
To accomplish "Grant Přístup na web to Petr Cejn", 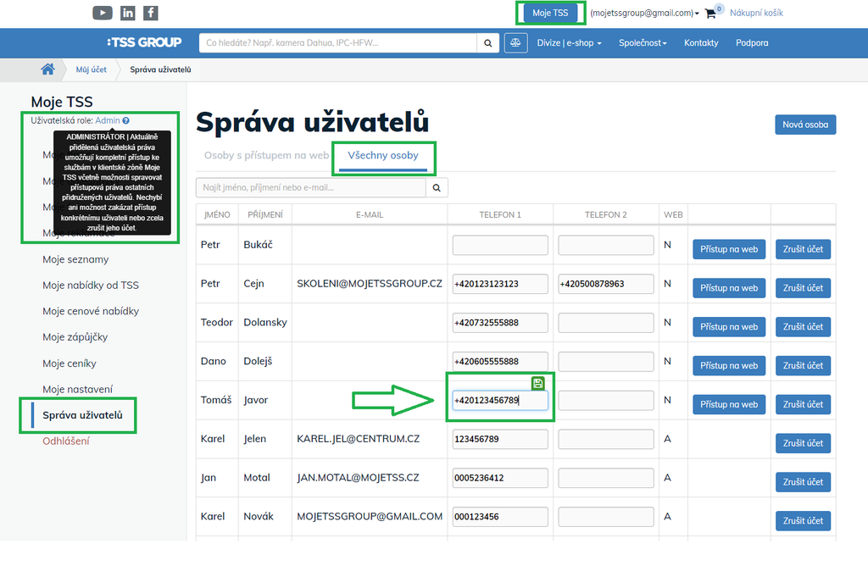I will pos(728,288).
